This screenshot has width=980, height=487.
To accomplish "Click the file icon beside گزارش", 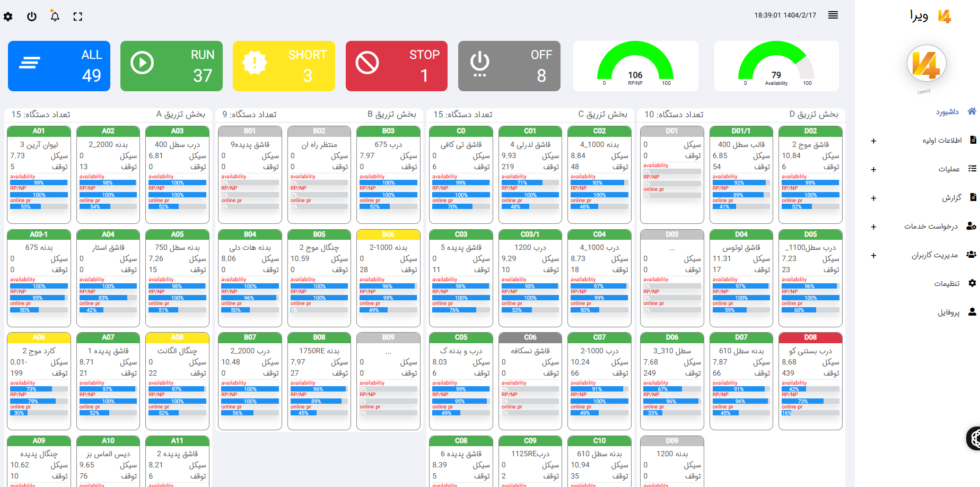I will pos(973,197).
